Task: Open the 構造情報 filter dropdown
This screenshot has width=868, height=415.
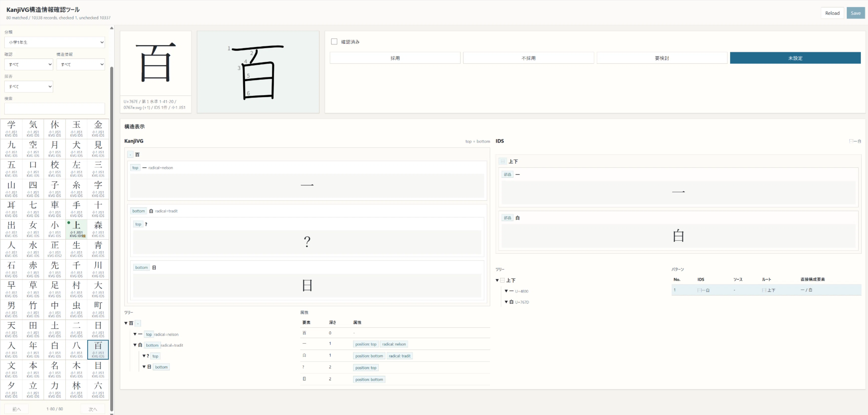Action: 80,64
